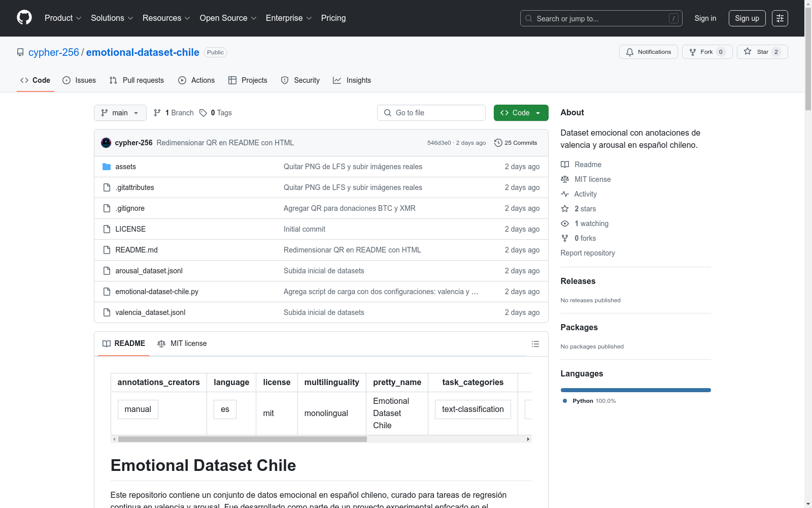Open the green Code dropdown button

(x=521, y=113)
